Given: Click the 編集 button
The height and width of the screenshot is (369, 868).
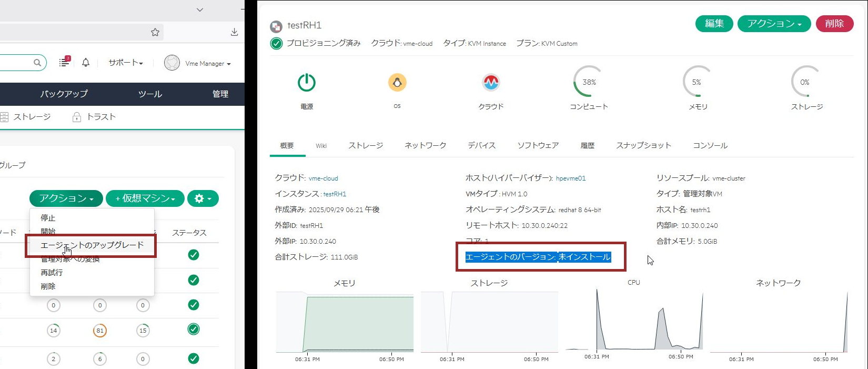Looking at the screenshot, I should [x=714, y=24].
